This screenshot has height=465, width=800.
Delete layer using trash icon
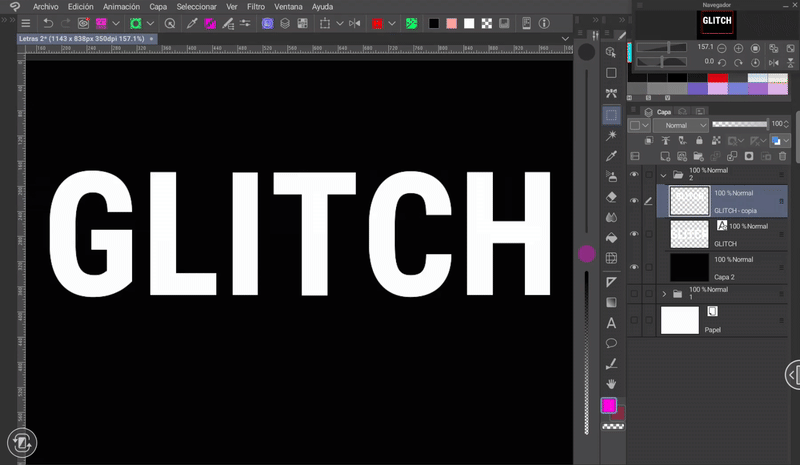[x=780, y=156]
